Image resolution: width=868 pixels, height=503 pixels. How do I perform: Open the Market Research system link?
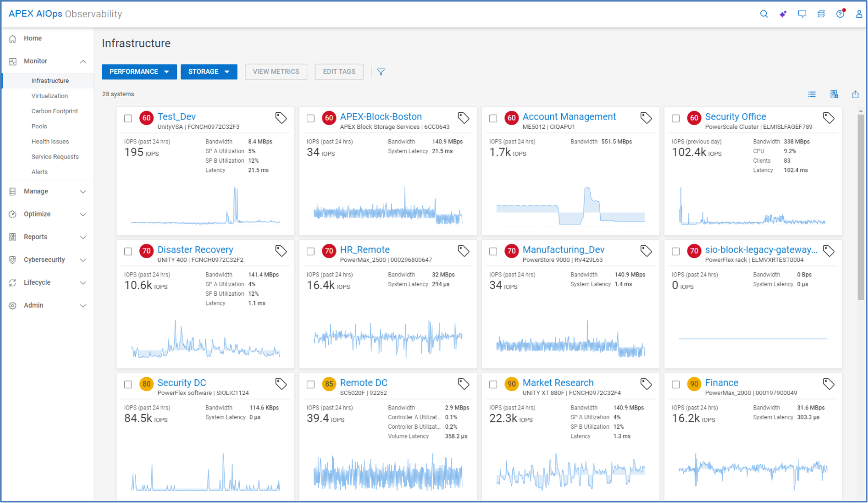point(558,383)
